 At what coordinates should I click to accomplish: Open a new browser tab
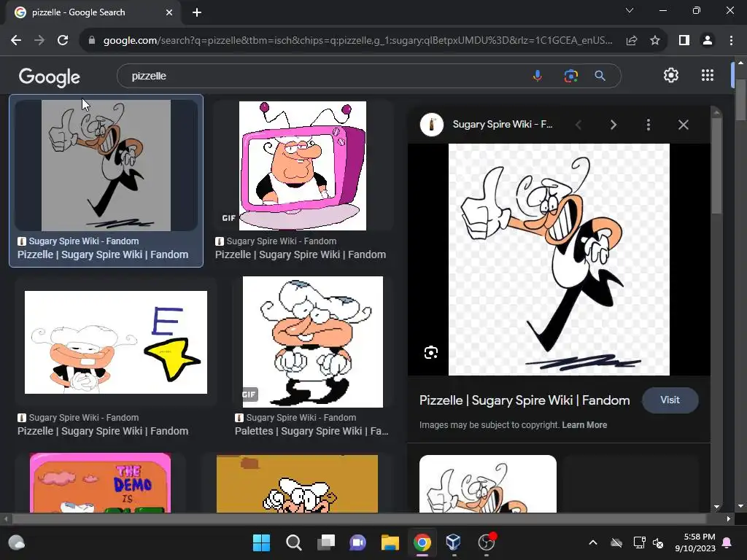click(x=197, y=12)
